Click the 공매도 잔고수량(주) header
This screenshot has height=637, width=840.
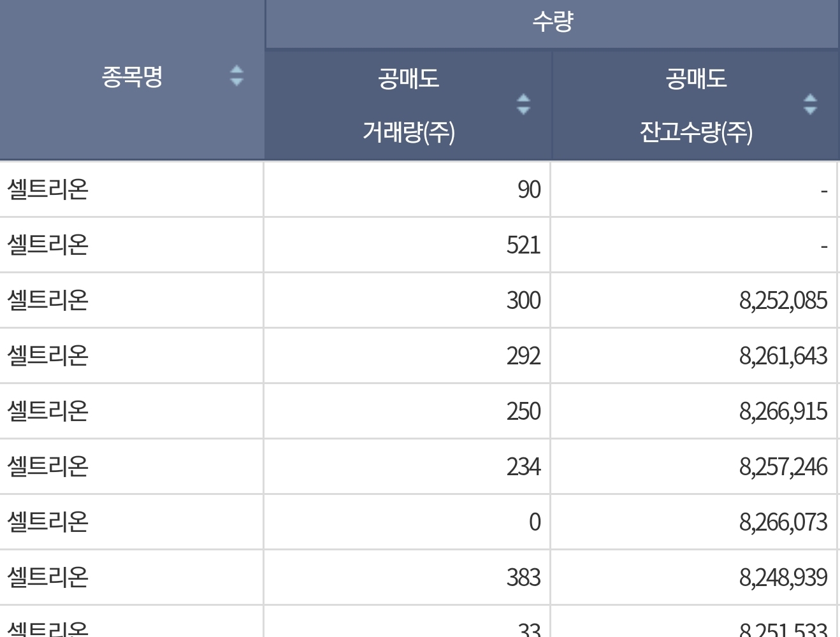(695, 105)
